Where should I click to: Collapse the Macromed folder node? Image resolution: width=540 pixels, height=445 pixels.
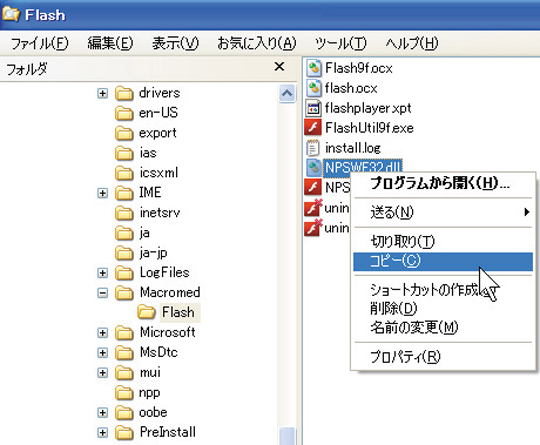tap(102, 293)
